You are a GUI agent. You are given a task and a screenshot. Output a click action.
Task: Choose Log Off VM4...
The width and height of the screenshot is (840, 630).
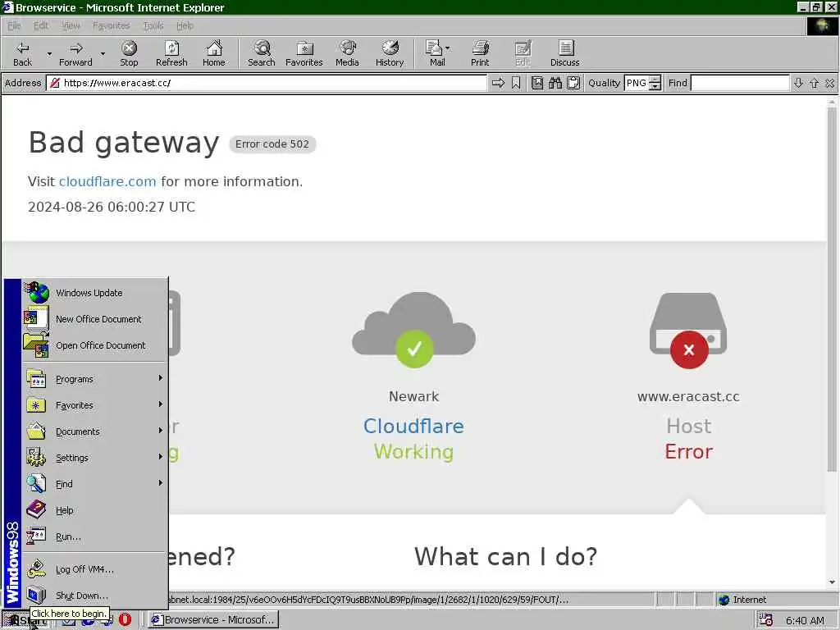point(95,569)
